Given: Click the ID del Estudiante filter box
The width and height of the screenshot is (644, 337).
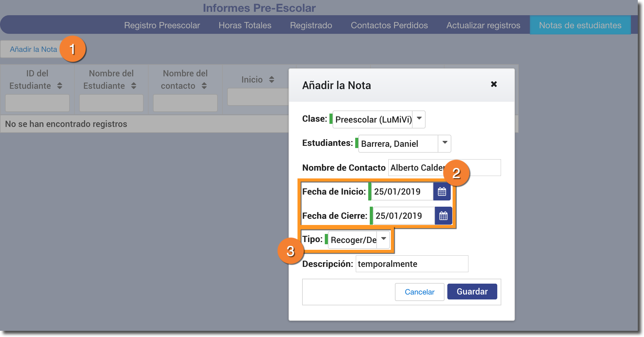Looking at the screenshot, I should click(x=37, y=103).
